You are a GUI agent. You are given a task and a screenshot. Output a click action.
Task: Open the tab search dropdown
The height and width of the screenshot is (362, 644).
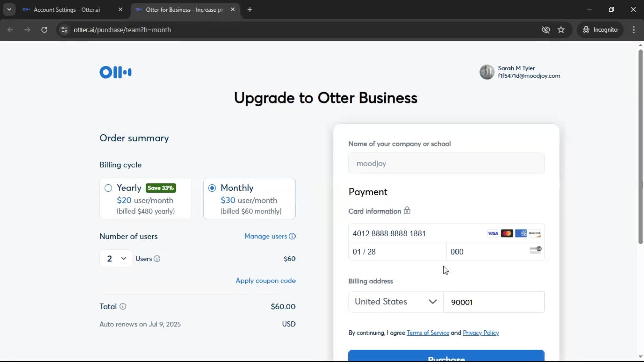point(9,10)
